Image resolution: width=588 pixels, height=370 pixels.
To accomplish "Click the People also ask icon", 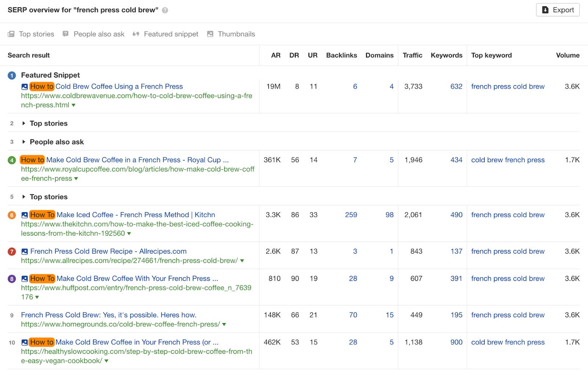I will coord(66,34).
